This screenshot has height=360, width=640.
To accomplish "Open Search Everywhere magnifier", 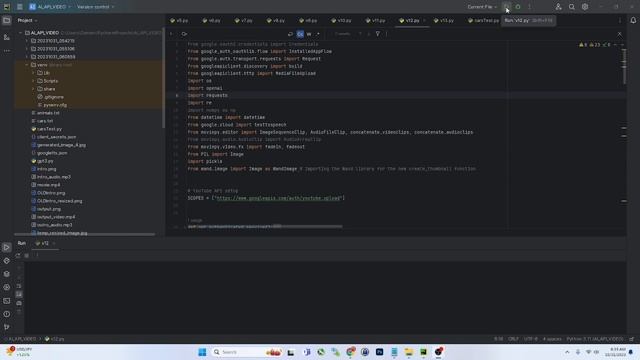I will pos(572,7).
